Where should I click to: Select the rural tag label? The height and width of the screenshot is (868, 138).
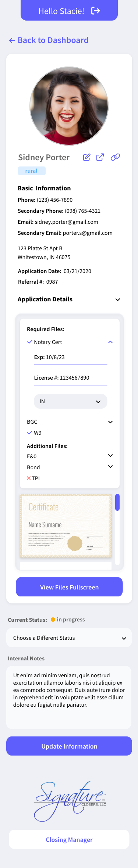(x=32, y=171)
